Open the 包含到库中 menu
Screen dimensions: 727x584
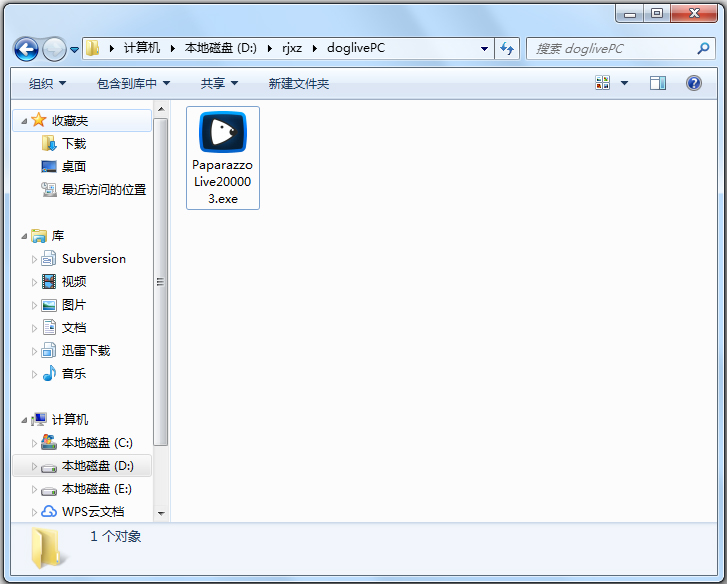pos(134,83)
